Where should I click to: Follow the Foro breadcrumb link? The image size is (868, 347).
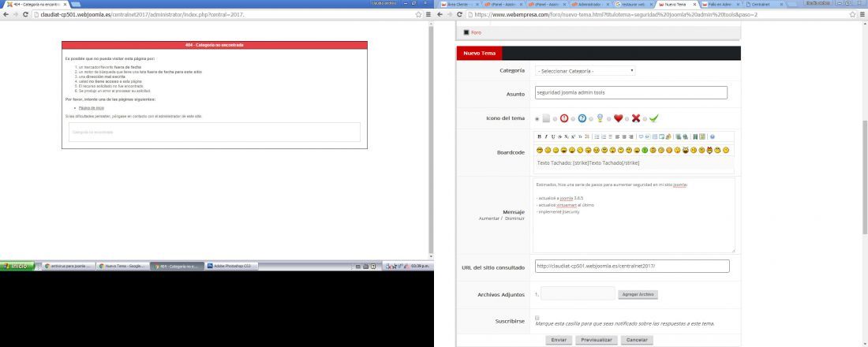[476, 32]
